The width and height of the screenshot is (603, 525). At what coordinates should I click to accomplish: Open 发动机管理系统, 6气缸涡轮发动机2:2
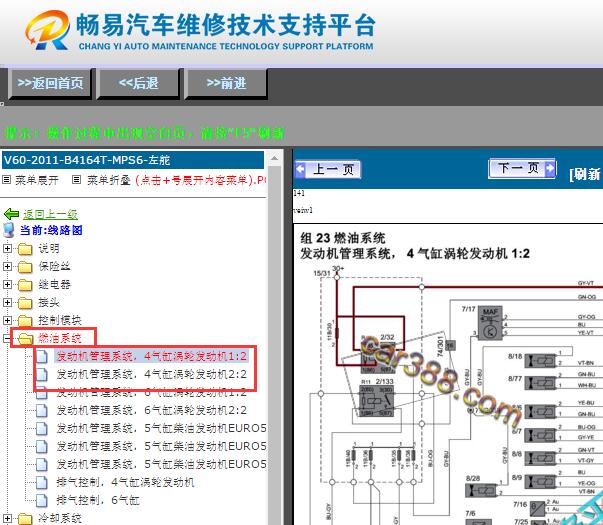click(152, 410)
